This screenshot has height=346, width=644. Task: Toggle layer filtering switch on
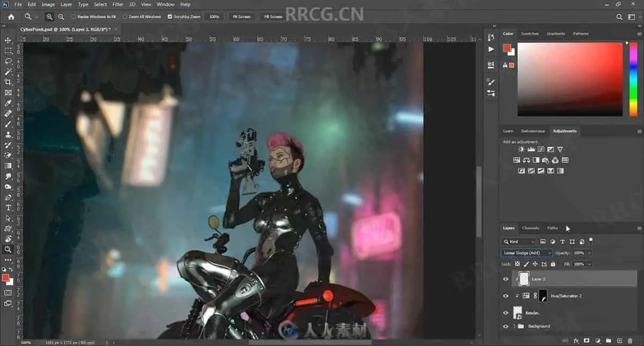(x=591, y=240)
